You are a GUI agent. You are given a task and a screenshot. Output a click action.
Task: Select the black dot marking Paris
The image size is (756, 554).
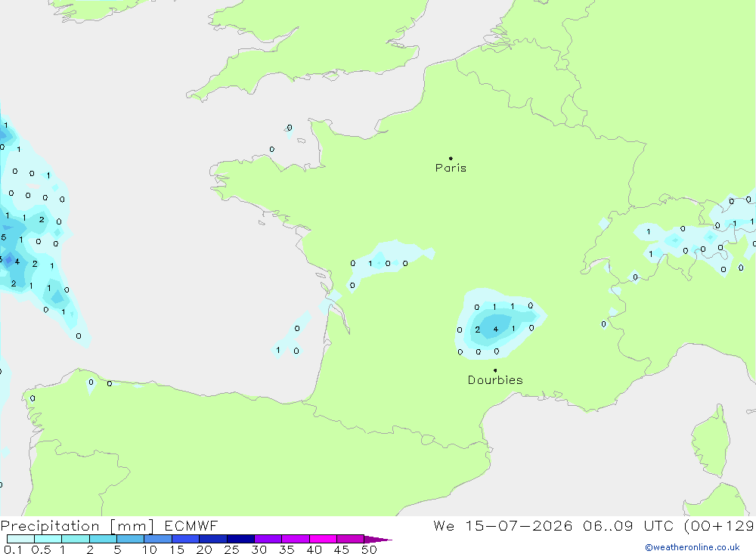click(451, 158)
